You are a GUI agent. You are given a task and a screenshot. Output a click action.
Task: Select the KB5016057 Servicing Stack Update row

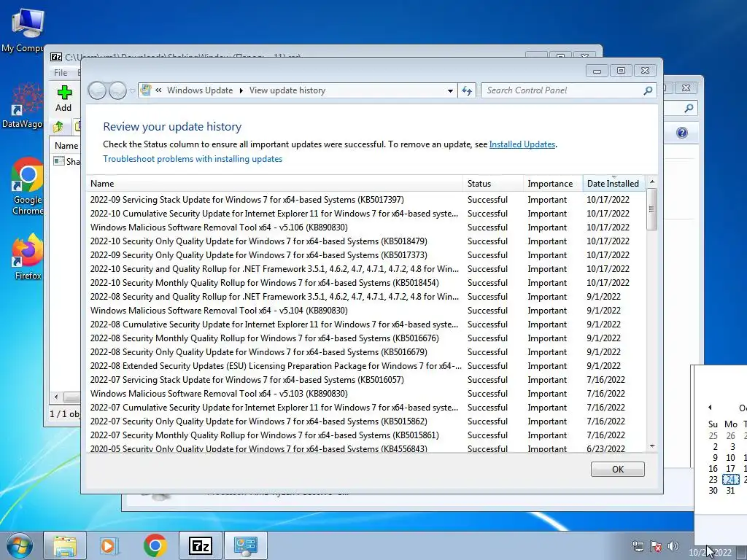[x=366, y=379]
